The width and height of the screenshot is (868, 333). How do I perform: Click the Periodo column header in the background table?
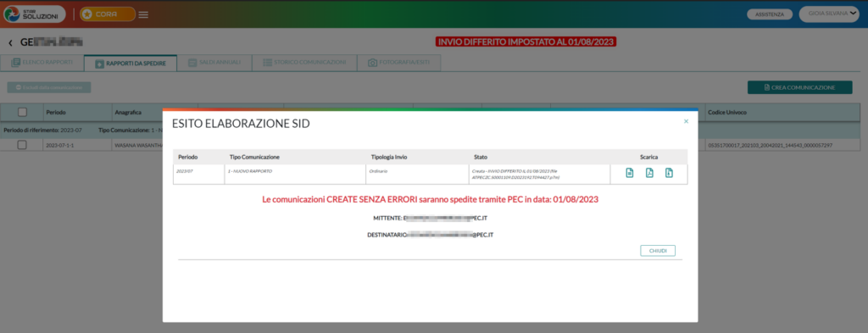(77, 113)
